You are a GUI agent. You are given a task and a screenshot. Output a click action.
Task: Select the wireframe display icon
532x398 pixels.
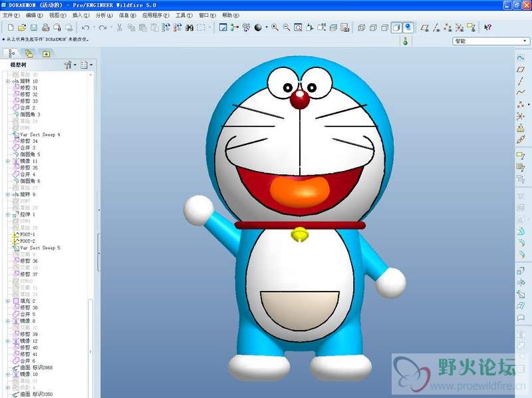362,27
